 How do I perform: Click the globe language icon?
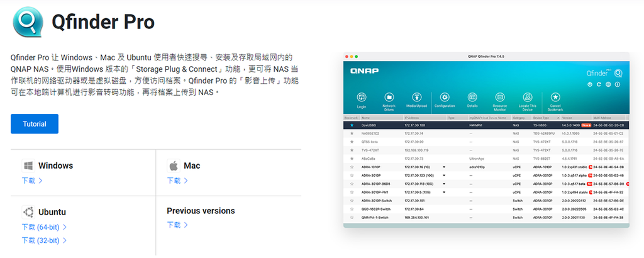pos(608,84)
